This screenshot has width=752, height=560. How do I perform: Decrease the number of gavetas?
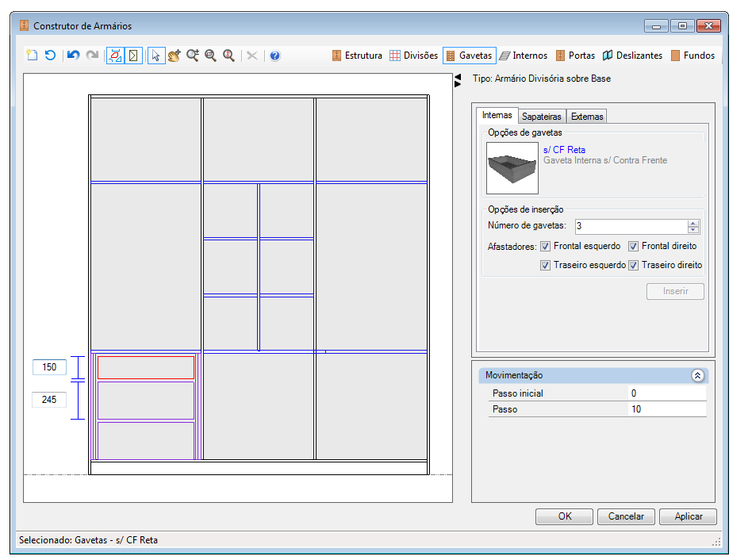(693, 230)
